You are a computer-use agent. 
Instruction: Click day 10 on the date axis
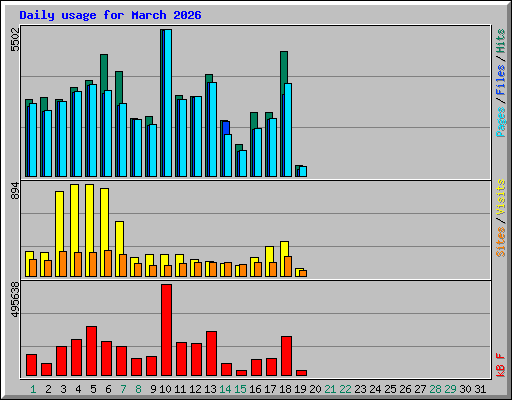click(x=165, y=389)
